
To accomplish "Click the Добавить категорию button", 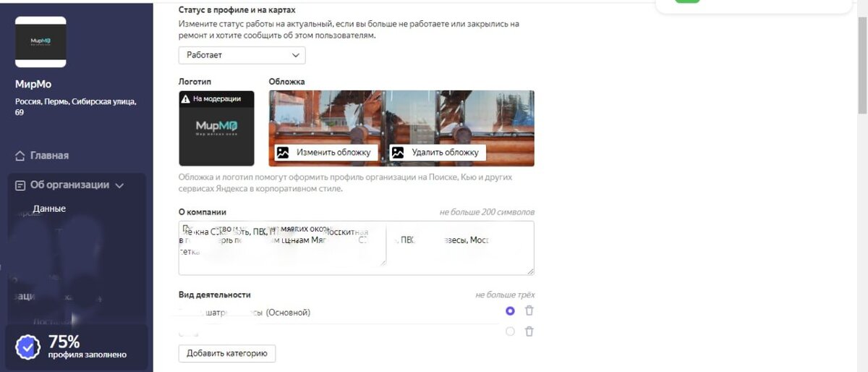I will point(227,353).
